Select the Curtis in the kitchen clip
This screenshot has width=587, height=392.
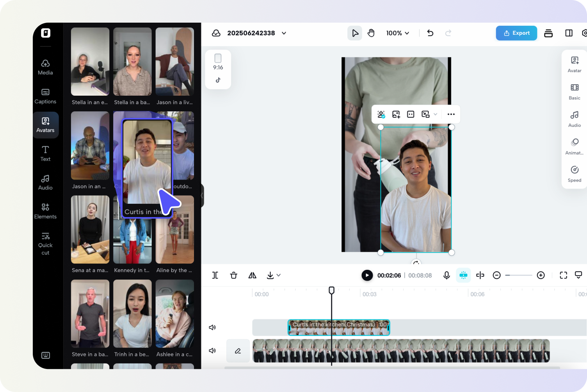[x=338, y=327]
